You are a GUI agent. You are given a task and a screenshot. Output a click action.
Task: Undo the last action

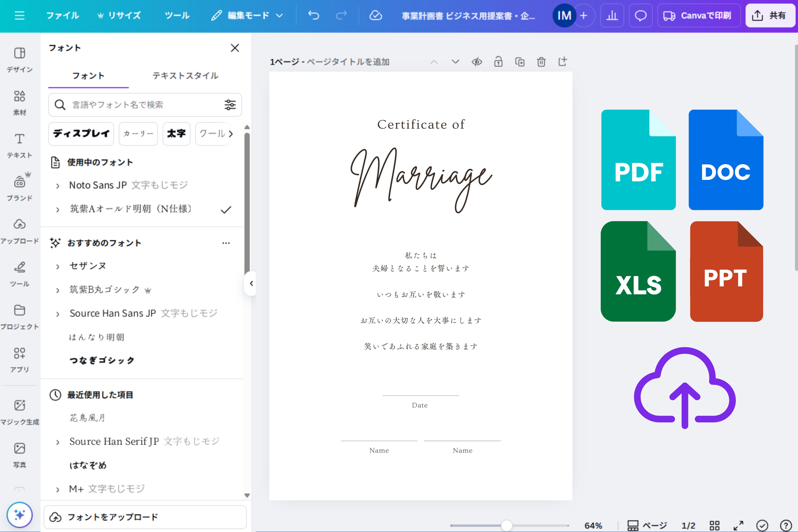point(313,16)
